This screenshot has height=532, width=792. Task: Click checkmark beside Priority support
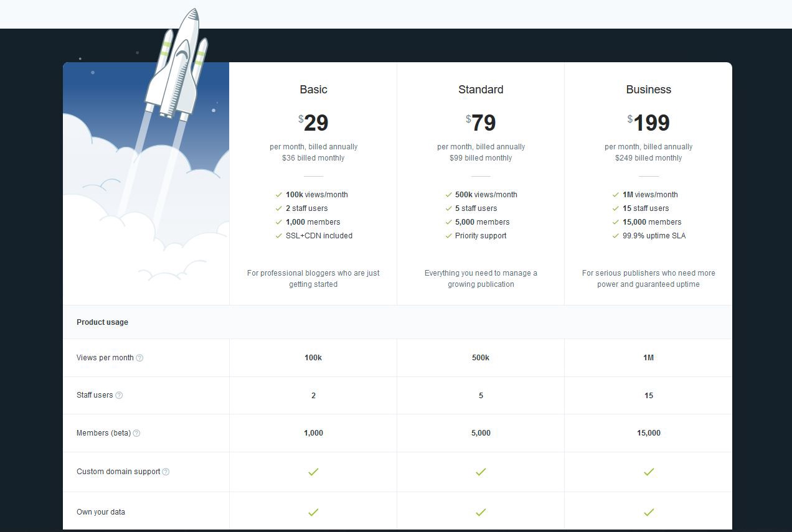(448, 236)
